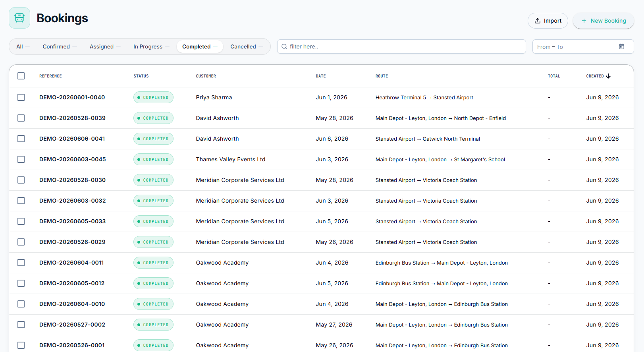Click the Import button
This screenshot has width=644, height=352.
[548, 21]
